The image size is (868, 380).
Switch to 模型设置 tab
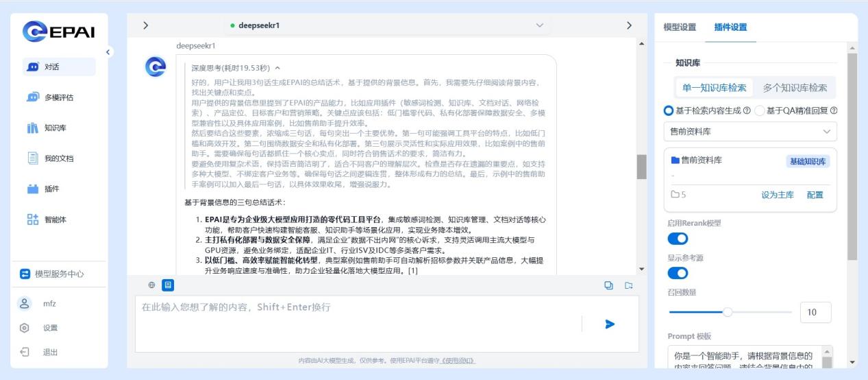click(680, 27)
